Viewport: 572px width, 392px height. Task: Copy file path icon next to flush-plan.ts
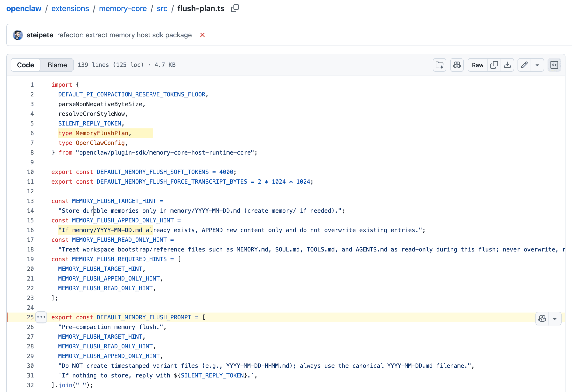pyautogui.click(x=235, y=8)
